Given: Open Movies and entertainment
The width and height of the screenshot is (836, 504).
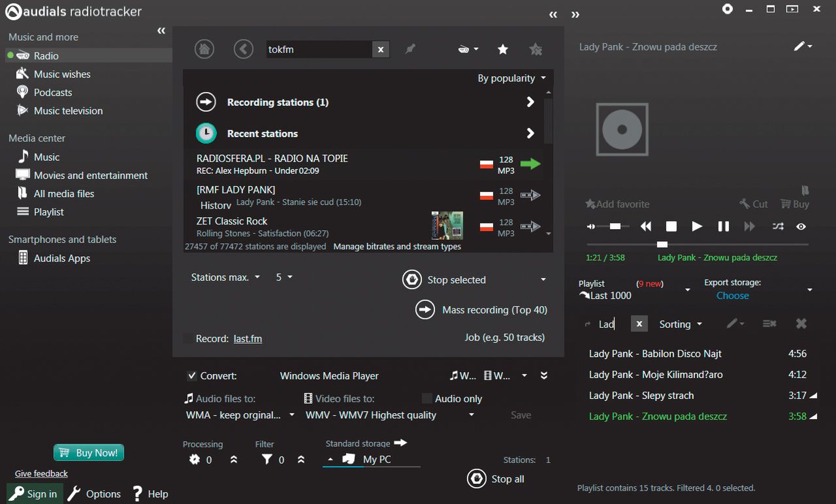Looking at the screenshot, I should click(x=91, y=175).
